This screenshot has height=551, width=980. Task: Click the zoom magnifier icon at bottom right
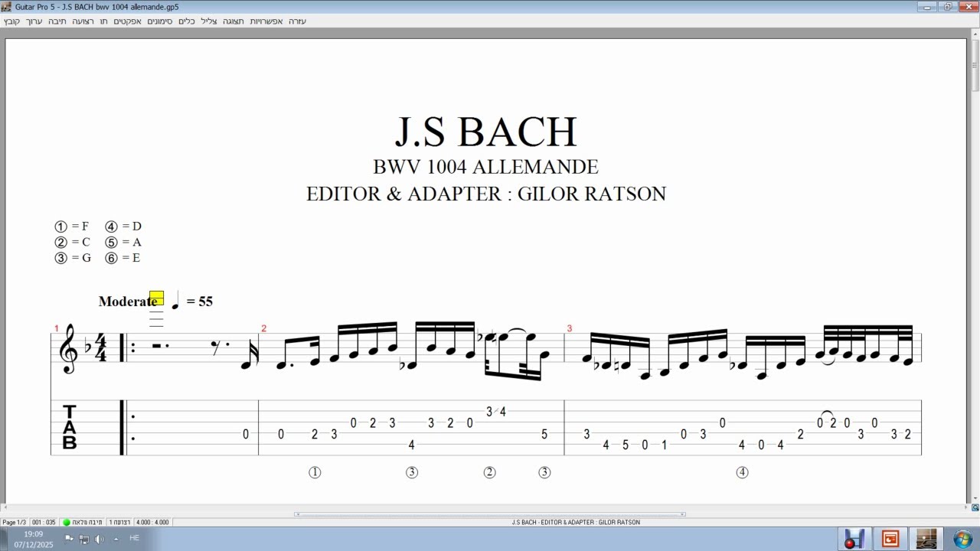(975, 507)
